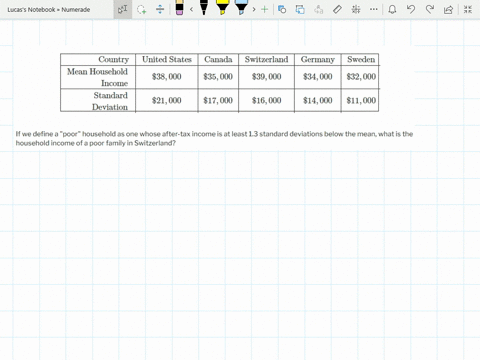
Task: Open notifications bell
Action: coord(392,9)
